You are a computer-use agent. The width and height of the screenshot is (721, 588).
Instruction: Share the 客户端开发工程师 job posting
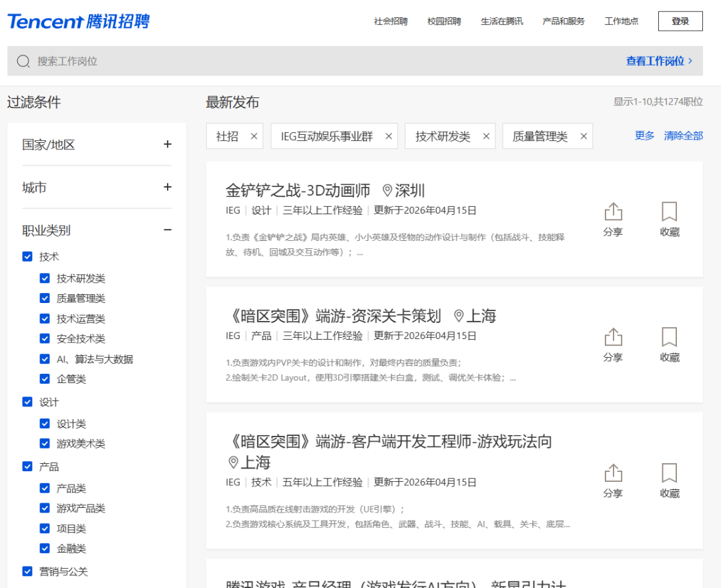(613, 474)
